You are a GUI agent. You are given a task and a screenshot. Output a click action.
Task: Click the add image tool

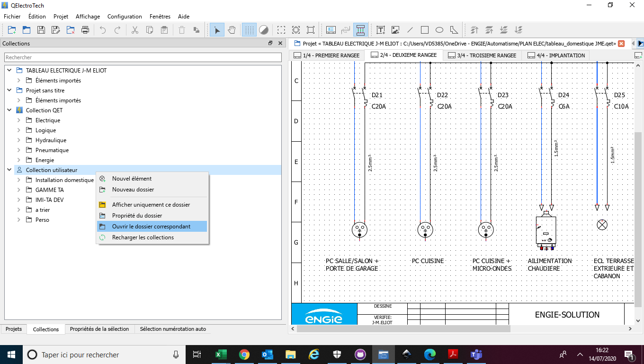(x=395, y=30)
